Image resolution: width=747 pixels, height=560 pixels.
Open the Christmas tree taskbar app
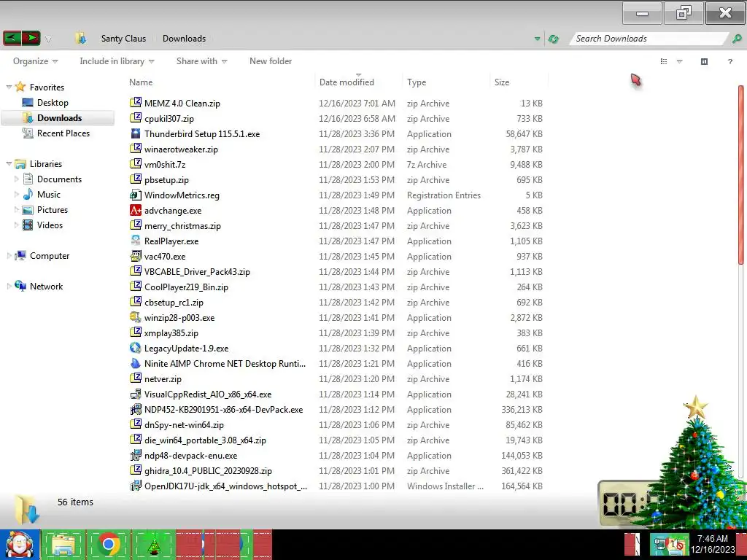(153, 544)
